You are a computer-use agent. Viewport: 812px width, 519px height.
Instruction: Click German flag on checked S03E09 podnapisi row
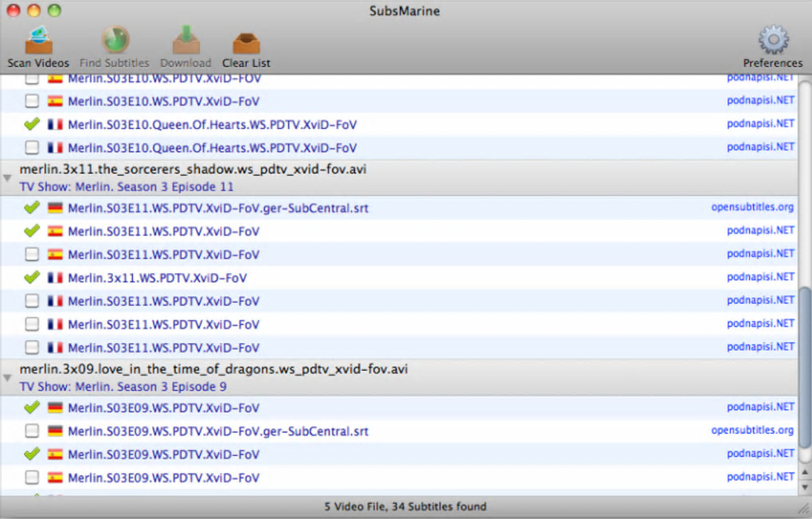pyautogui.click(x=55, y=408)
